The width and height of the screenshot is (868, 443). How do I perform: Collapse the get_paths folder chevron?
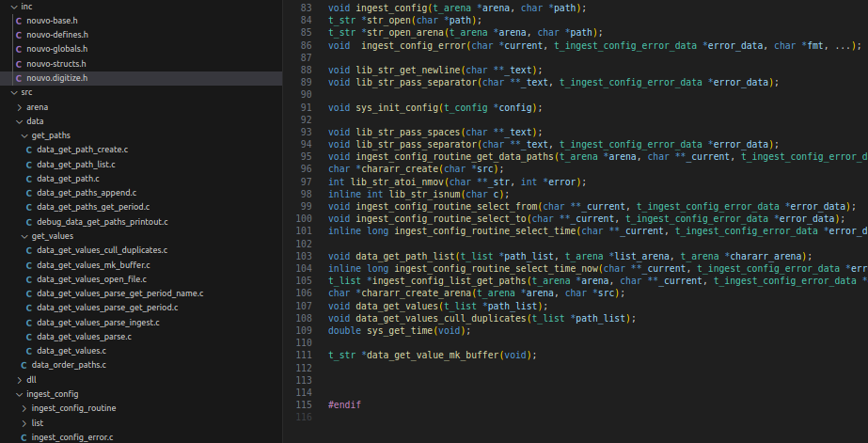point(24,135)
